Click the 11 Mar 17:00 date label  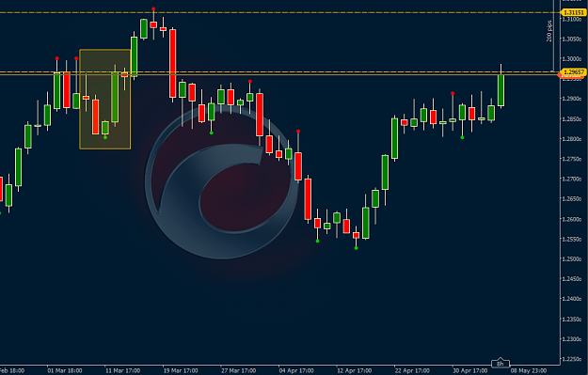tap(122, 371)
